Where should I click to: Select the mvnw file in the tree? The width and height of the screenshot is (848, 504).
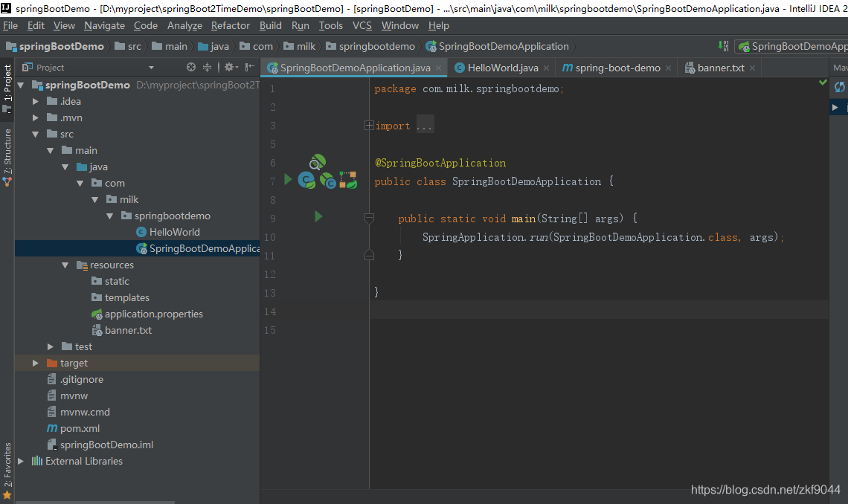coord(68,396)
